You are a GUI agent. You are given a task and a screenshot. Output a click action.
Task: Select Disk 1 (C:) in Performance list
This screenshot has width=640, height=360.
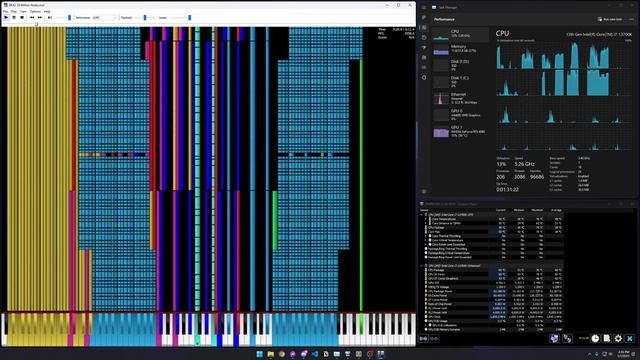[460, 82]
